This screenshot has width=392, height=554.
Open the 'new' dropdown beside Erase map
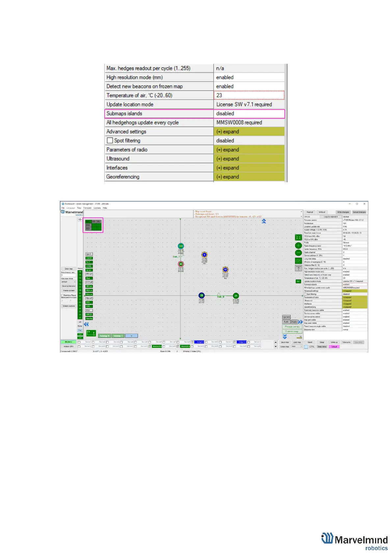click(x=297, y=346)
